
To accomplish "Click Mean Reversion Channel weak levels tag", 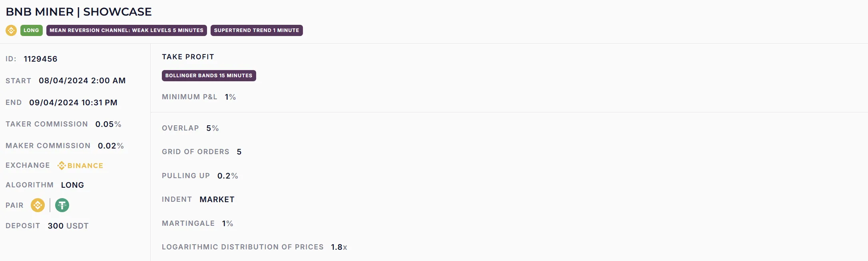I will click(x=126, y=30).
